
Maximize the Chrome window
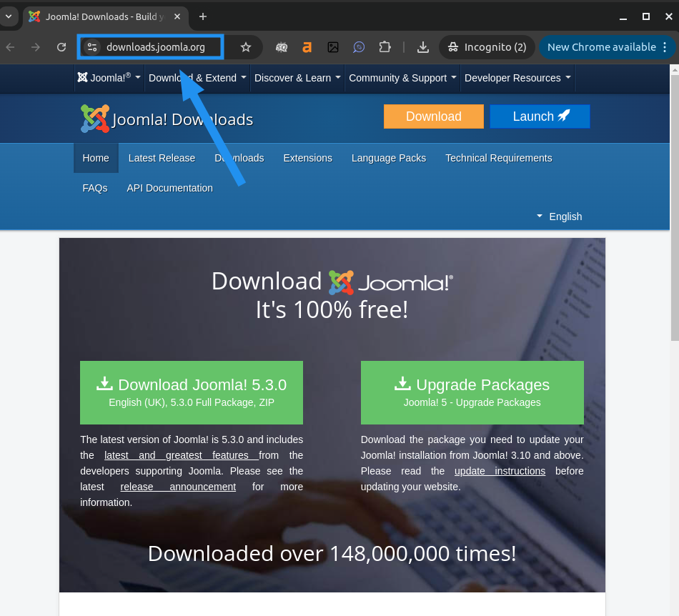tap(645, 17)
